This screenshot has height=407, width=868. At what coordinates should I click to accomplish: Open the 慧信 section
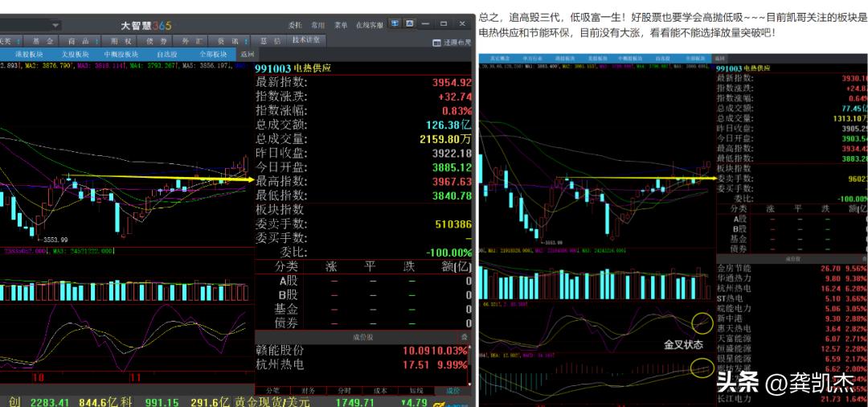coord(269,41)
